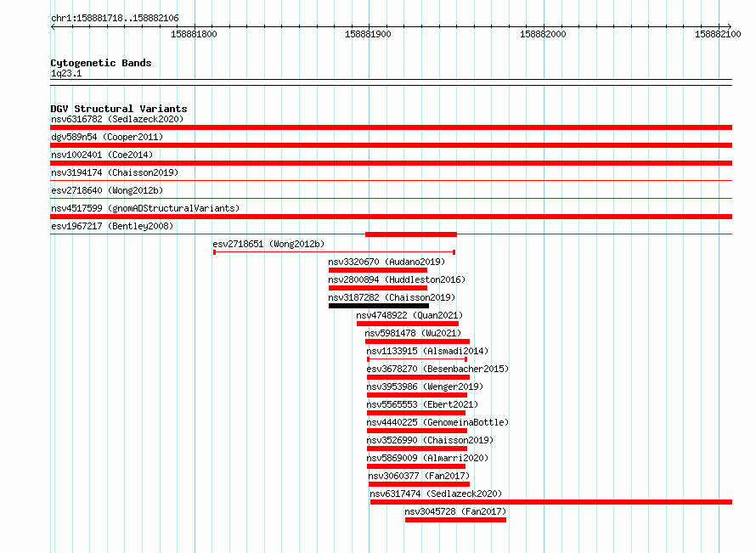Click the nsv3194174 (Chaisson2019) label
756x553 pixels.
point(115,172)
